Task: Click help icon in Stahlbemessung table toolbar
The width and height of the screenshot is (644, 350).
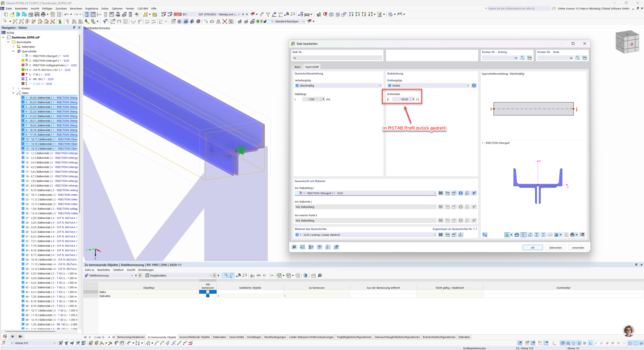Action: pos(320,276)
